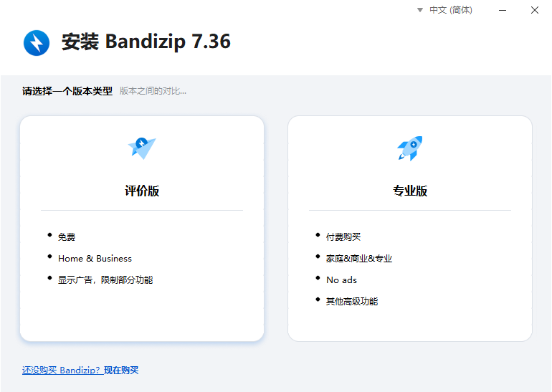Click the rocket icon in 专业版 card
Screen dimensions: 552x392
(410, 148)
